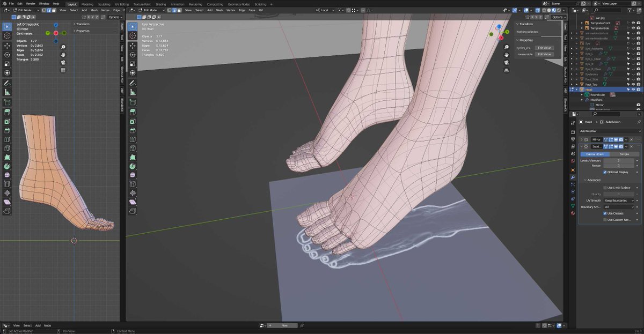Open the Edit Mode dropdown in the main viewport

click(x=150, y=10)
